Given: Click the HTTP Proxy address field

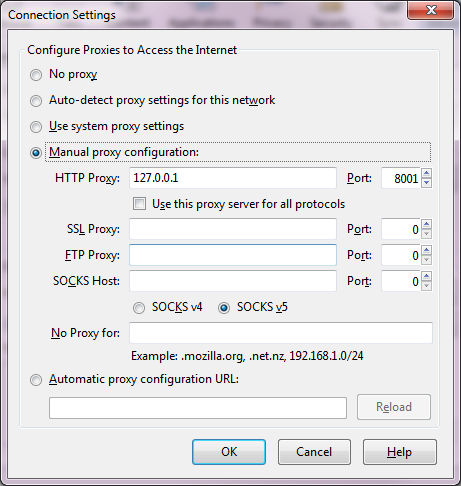Looking at the screenshot, I should tap(233, 178).
